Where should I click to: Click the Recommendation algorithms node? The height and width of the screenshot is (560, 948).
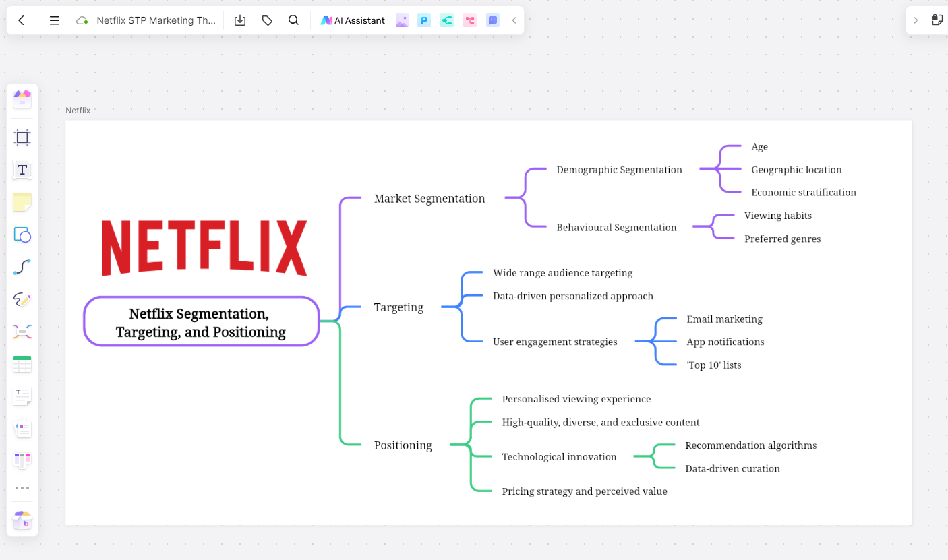click(750, 445)
